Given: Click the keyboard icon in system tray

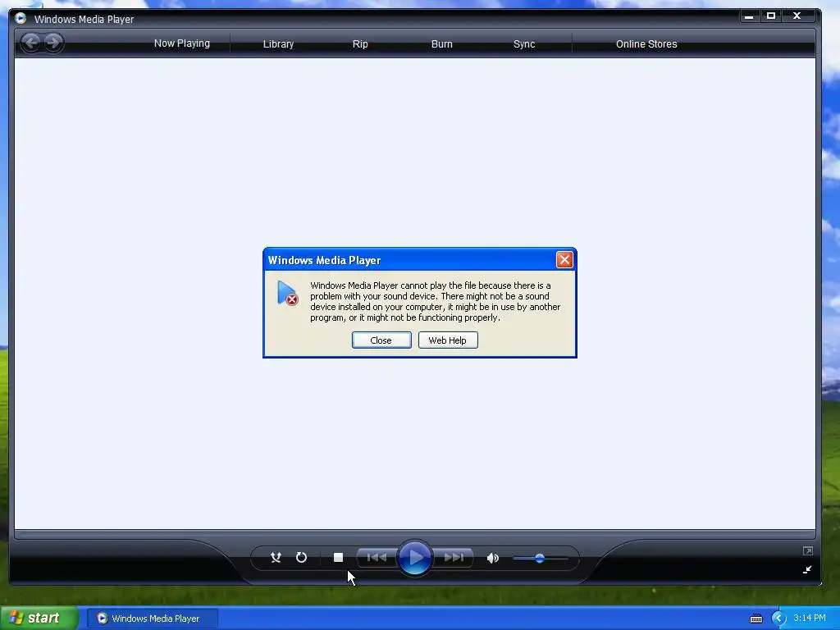Looking at the screenshot, I should [x=756, y=619].
